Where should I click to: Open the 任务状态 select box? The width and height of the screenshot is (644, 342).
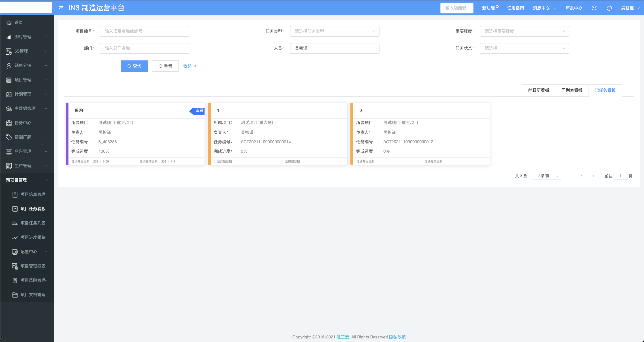pos(524,48)
